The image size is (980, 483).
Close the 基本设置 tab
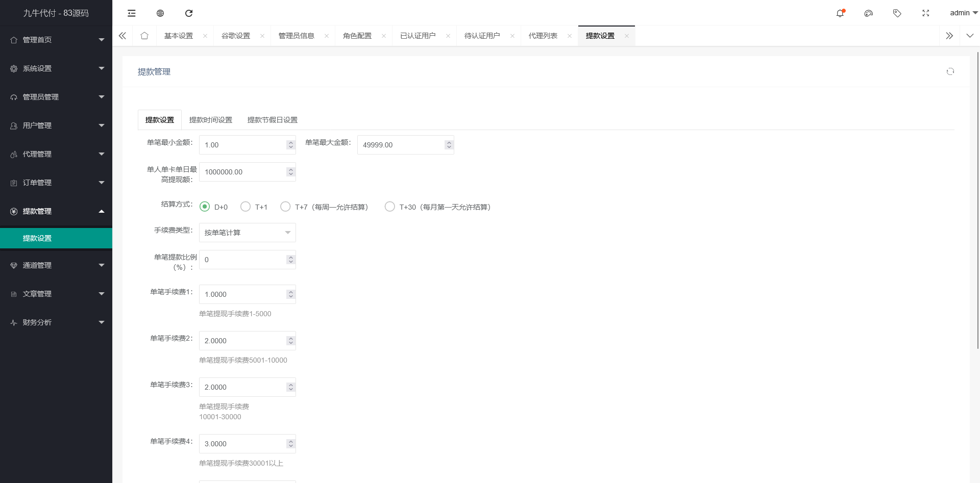click(205, 36)
